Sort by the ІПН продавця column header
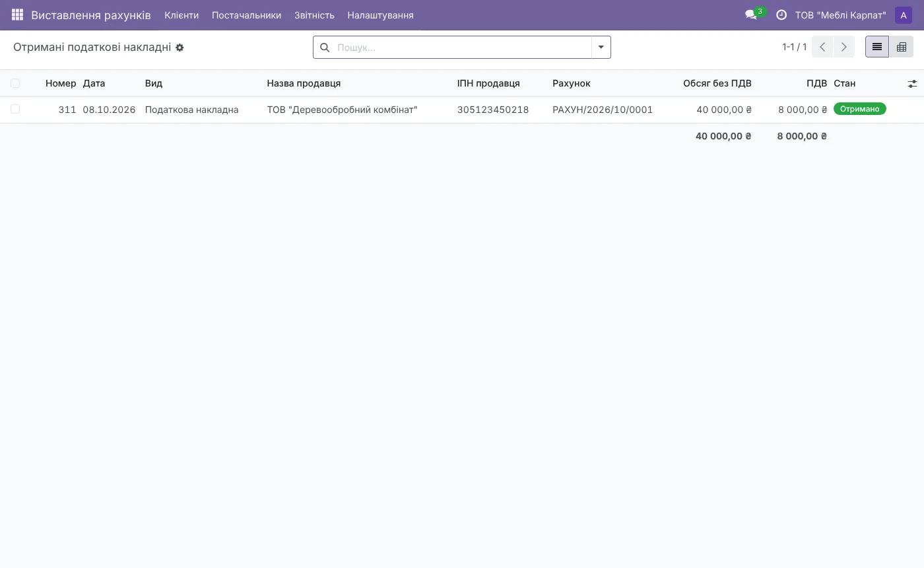This screenshot has height=568, width=924. (488, 83)
